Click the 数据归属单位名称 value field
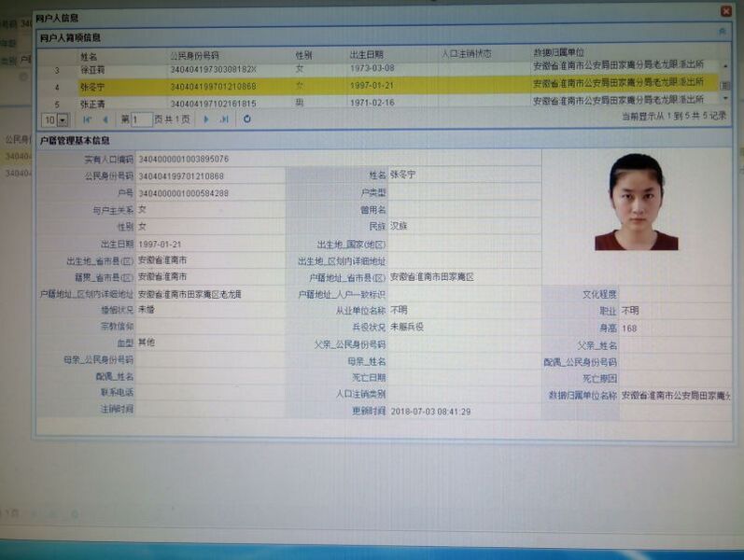Viewport: 744px width, 560px height. pos(675,395)
